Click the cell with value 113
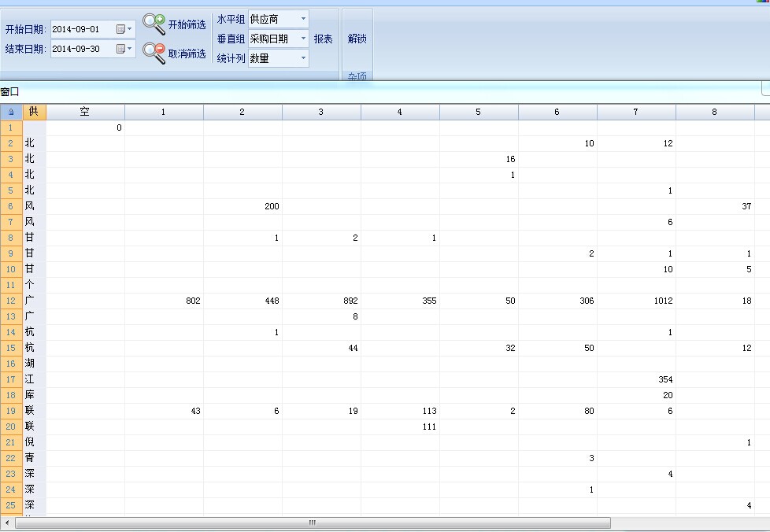 click(x=400, y=412)
